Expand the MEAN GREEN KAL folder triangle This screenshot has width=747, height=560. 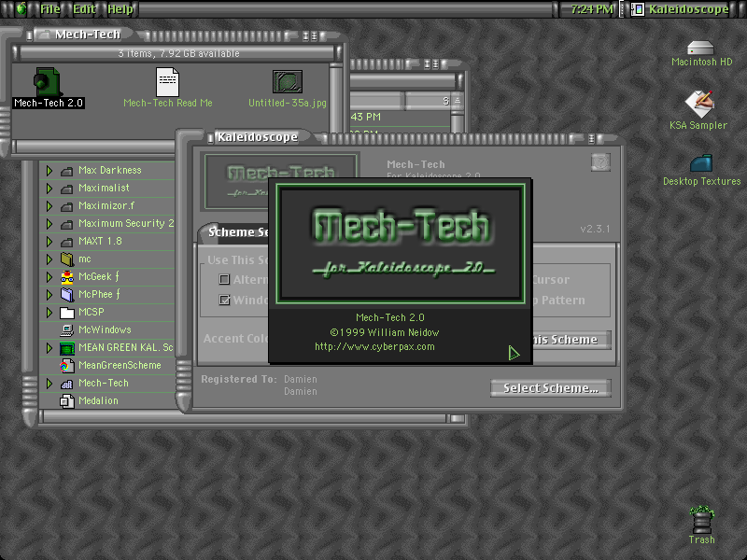[x=49, y=347]
